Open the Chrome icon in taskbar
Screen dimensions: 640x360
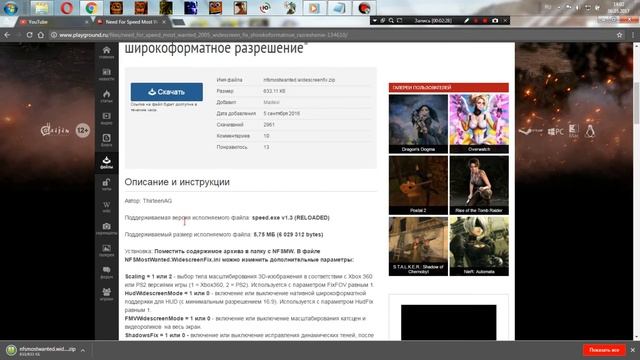point(91,8)
